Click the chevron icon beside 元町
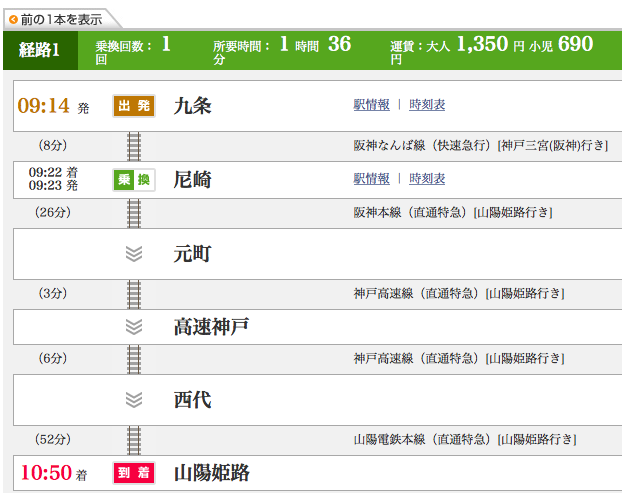622x493 pixels. [x=134, y=254]
